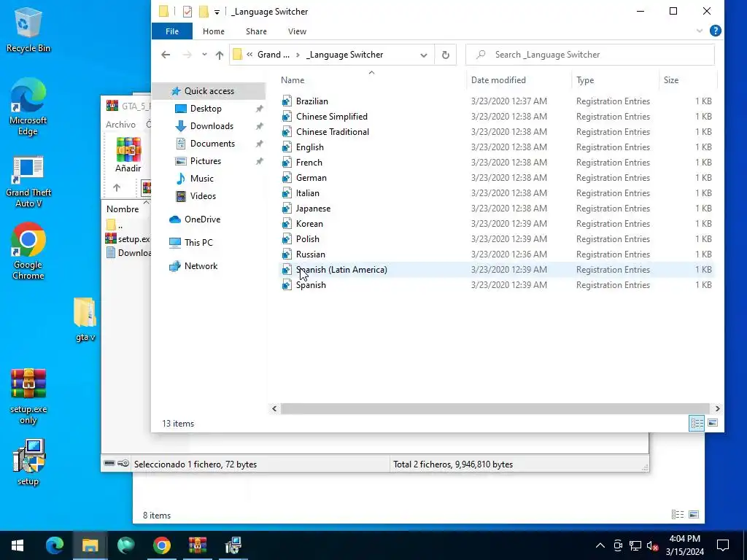Switch to details view layout icon
Viewport: 747px width, 560px height.
[697, 423]
